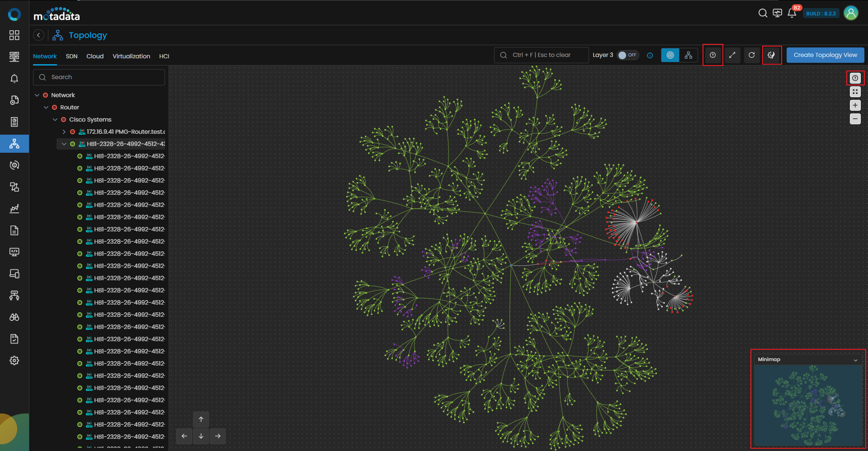Pan the canvas up with the up arrow
868x451 pixels.
(x=201, y=419)
